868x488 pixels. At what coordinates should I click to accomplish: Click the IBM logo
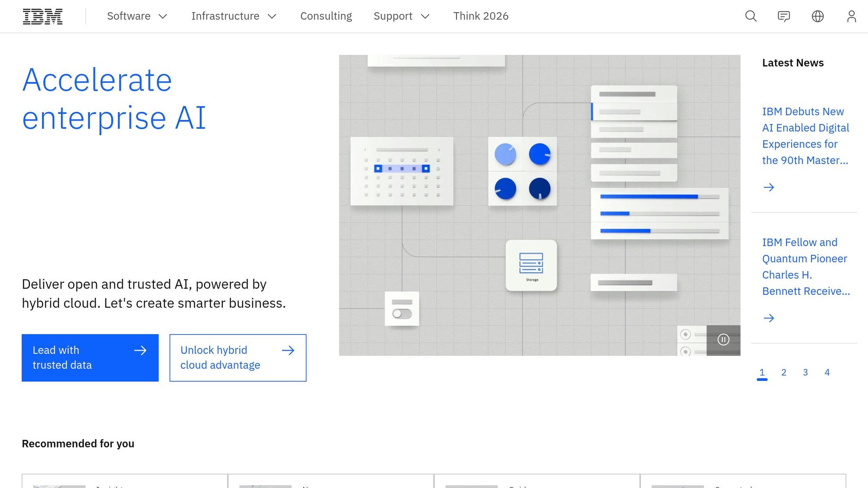[x=42, y=17]
